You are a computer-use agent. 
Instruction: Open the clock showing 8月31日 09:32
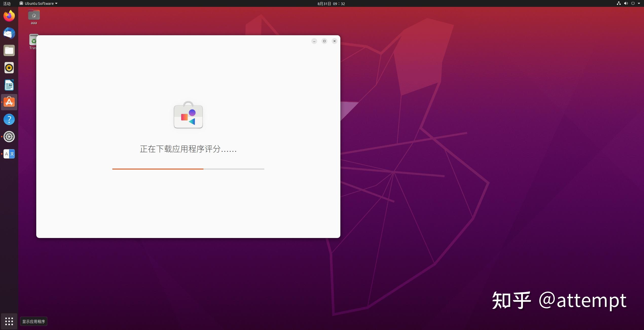(x=331, y=4)
